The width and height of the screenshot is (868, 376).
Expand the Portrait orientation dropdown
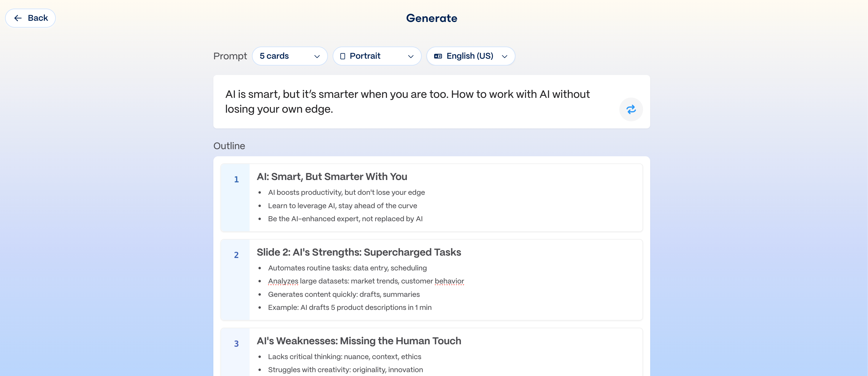point(377,56)
